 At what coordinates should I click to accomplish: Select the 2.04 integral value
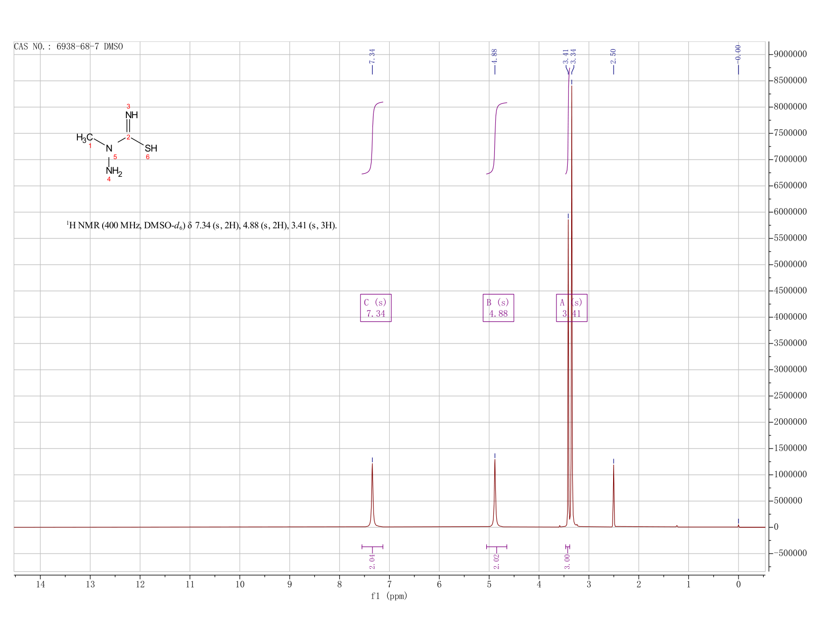point(372,562)
